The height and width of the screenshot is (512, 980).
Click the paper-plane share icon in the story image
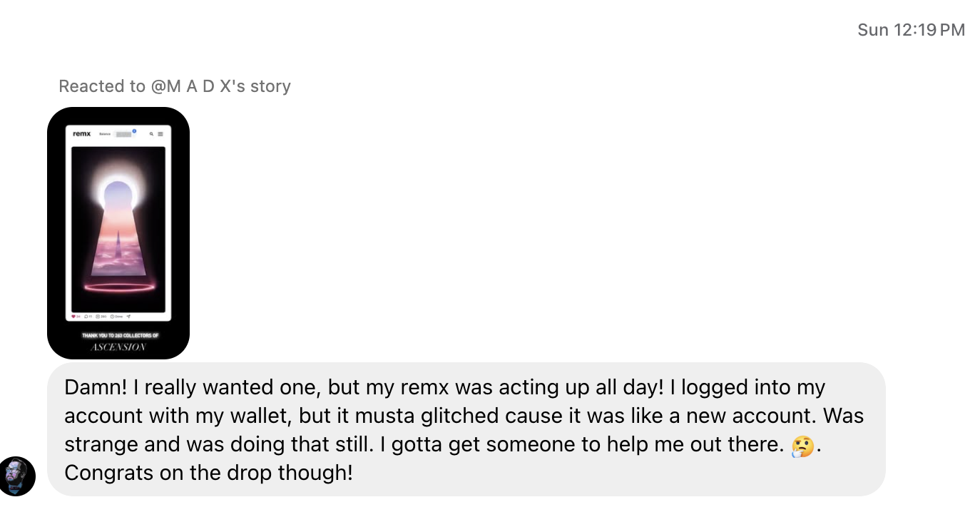(128, 316)
